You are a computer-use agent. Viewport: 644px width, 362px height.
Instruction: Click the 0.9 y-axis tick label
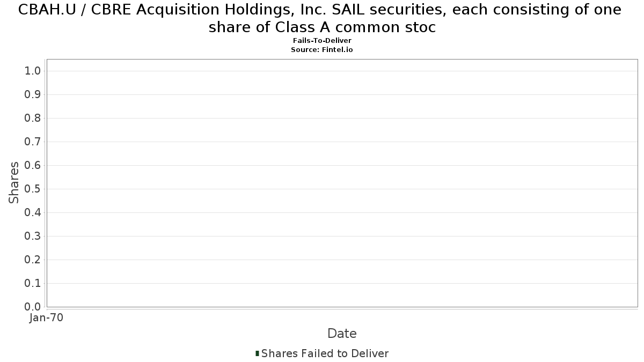point(33,95)
